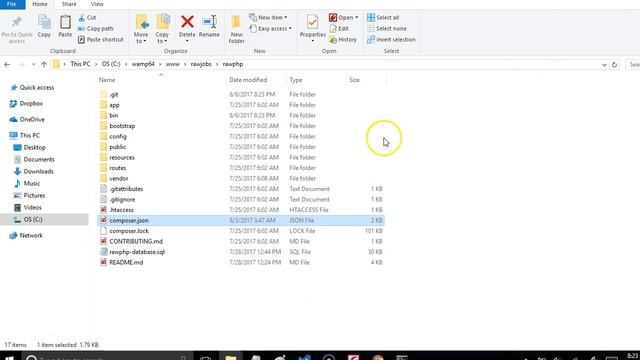The width and height of the screenshot is (640, 360).
Task: Click rawjobs in address breadcrumb
Action: (201, 64)
